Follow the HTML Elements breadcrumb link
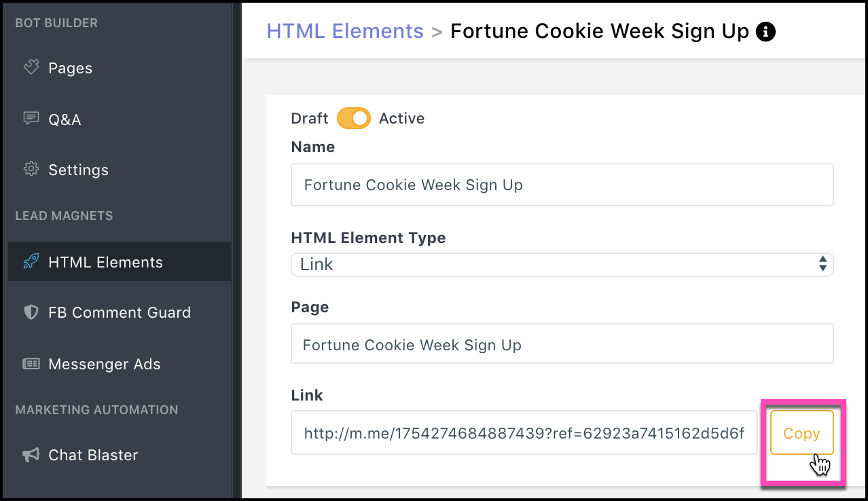The width and height of the screenshot is (868, 501). point(345,31)
